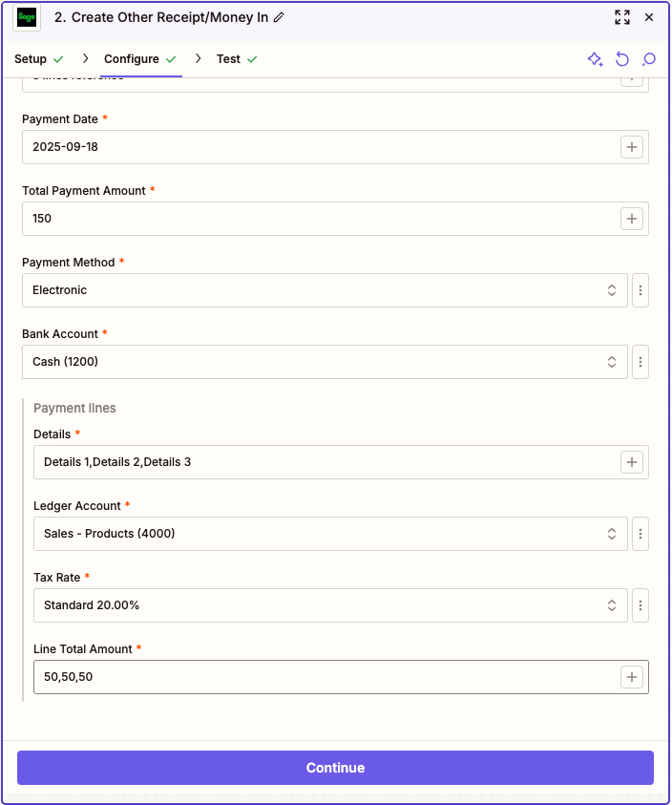Open three-dot options beside Payment Method
The width and height of the screenshot is (672, 805).
[640, 290]
